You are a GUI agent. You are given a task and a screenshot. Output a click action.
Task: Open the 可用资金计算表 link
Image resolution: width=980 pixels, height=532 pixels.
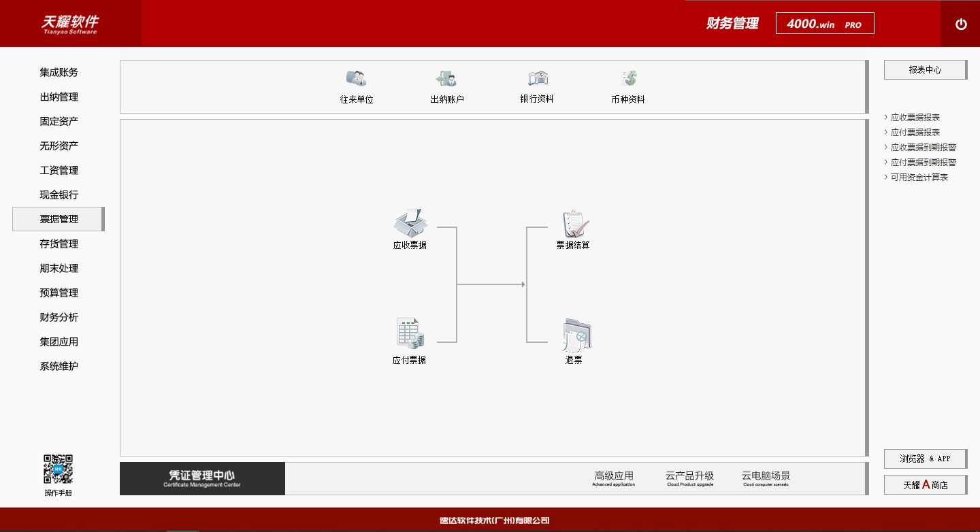pyautogui.click(x=919, y=178)
